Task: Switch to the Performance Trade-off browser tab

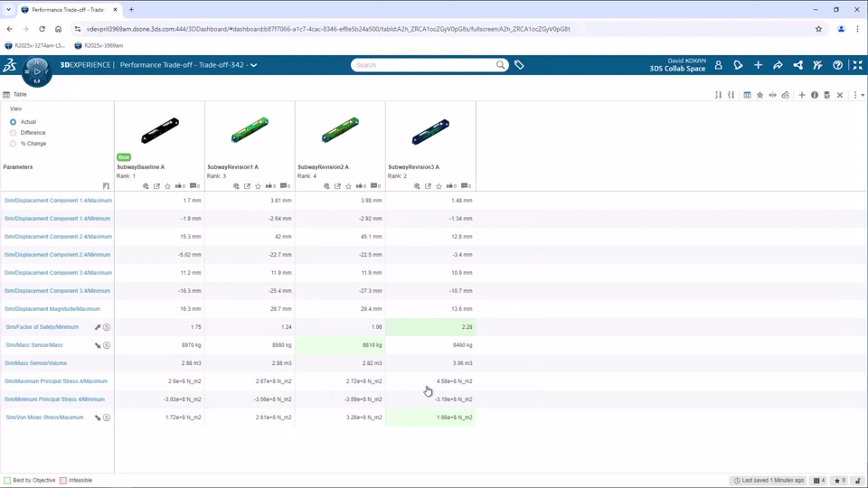Action: pyautogui.click(x=70, y=9)
